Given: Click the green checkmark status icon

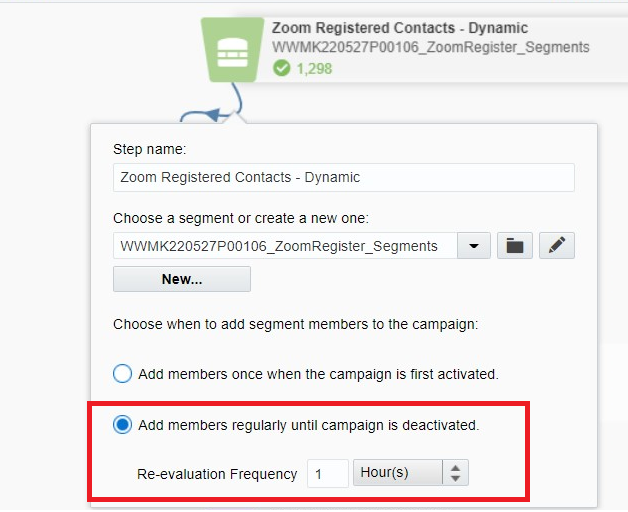Looking at the screenshot, I should pyautogui.click(x=281, y=68).
